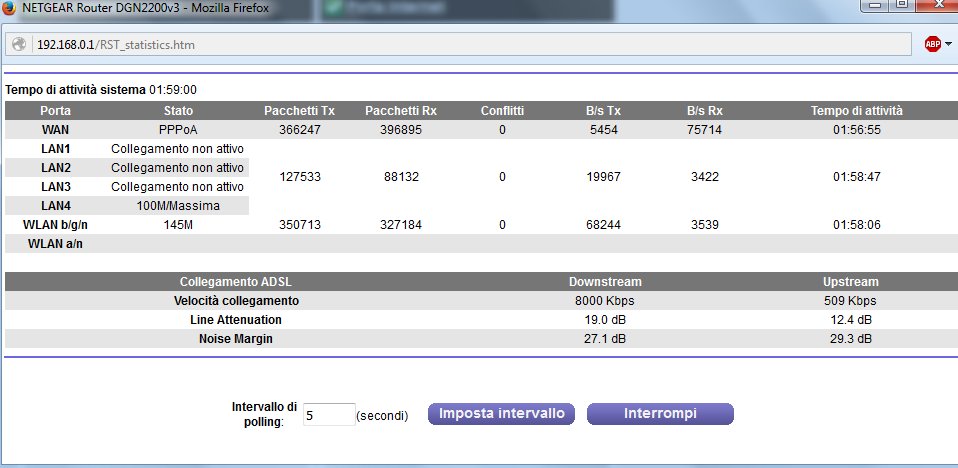
Task: Select the Tempo di attività column header
Action: [857, 111]
